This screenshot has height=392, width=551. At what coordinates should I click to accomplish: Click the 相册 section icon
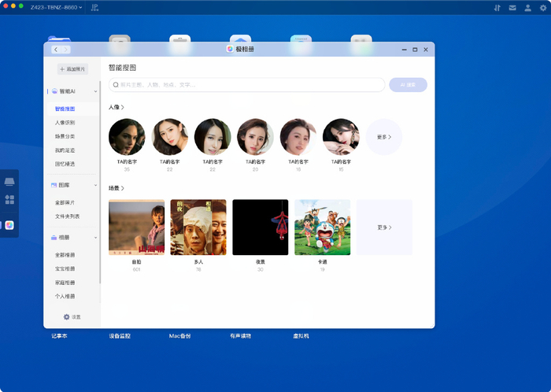(54, 238)
